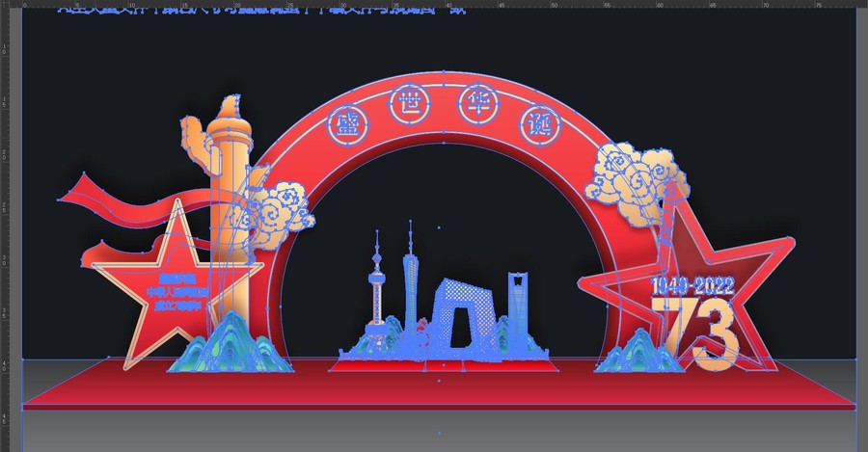Select the teal mountain beside the 73
868x452 pixels.
[x=640, y=351]
